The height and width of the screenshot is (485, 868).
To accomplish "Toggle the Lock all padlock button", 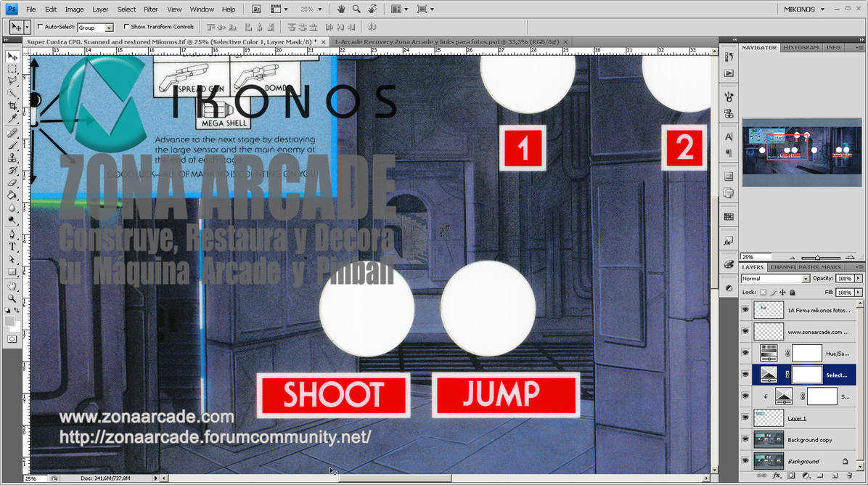I will (x=793, y=293).
